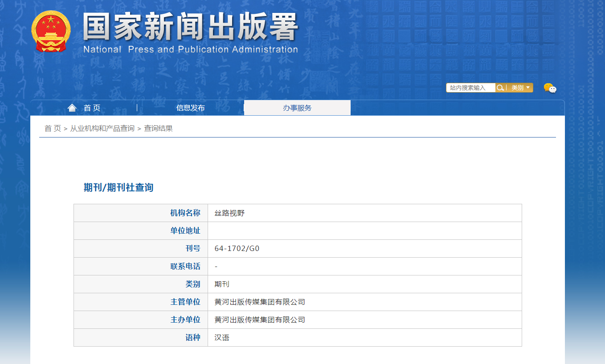Click the 国家新闻出版署 site title
Image resolution: width=605 pixels, height=364 pixels.
[190, 27]
